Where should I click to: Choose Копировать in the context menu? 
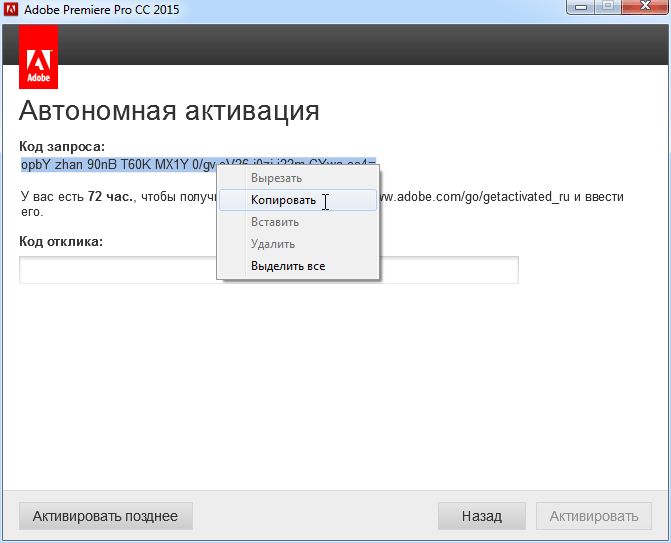[x=298, y=200]
